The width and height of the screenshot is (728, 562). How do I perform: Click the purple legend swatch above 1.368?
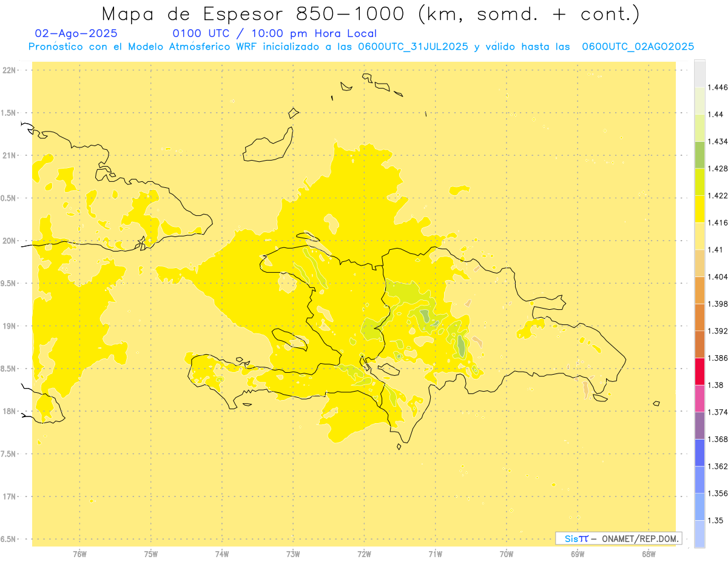tap(699, 426)
